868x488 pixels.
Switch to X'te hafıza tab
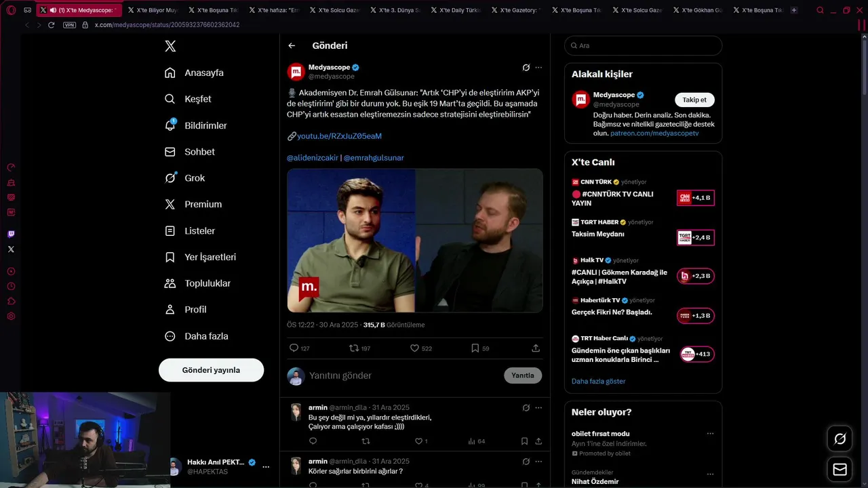[x=274, y=10]
